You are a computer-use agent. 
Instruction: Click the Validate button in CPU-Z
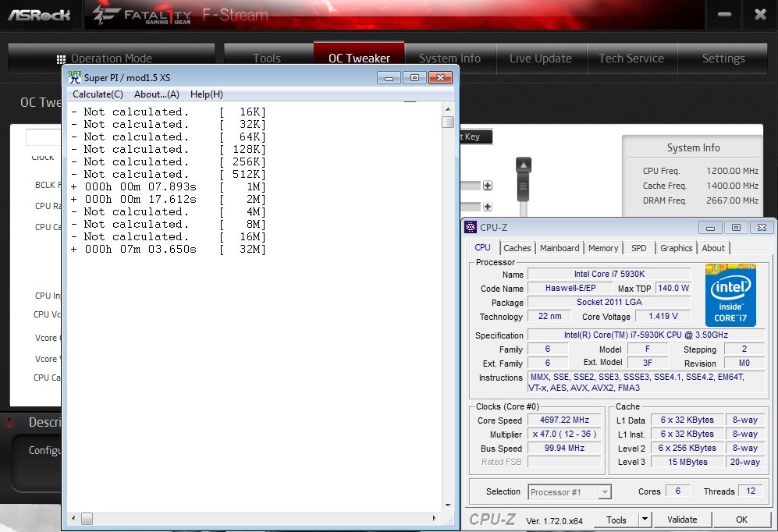682,520
